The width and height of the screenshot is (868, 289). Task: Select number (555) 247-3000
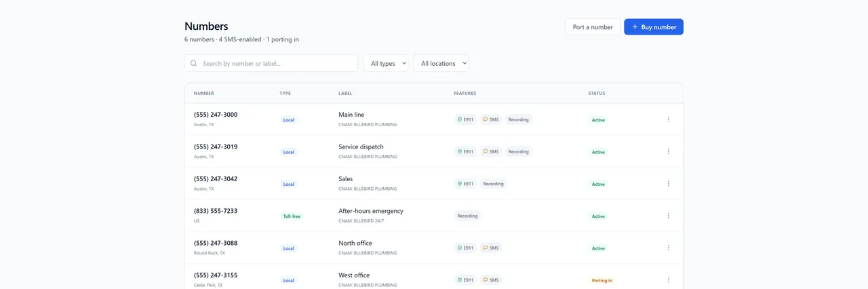tap(216, 115)
